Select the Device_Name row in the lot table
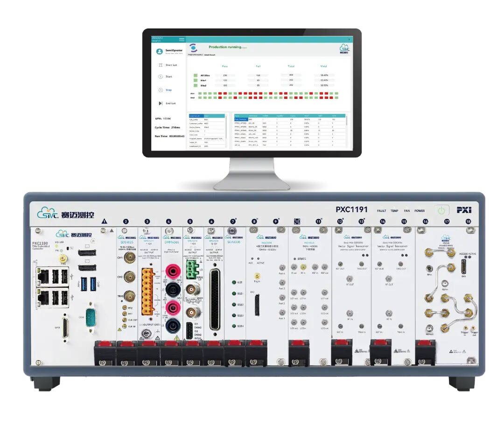Image resolution: width=504 pixels, height=424 pixels. point(207,127)
